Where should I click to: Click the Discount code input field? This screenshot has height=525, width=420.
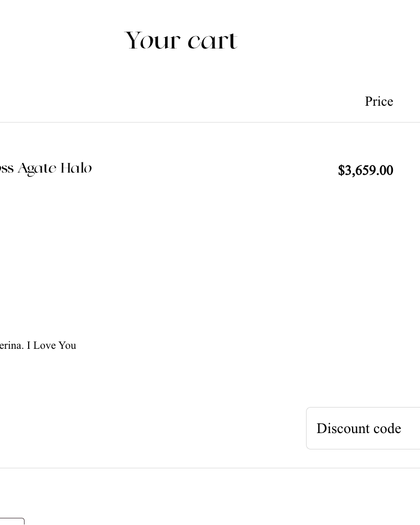point(363,428)
